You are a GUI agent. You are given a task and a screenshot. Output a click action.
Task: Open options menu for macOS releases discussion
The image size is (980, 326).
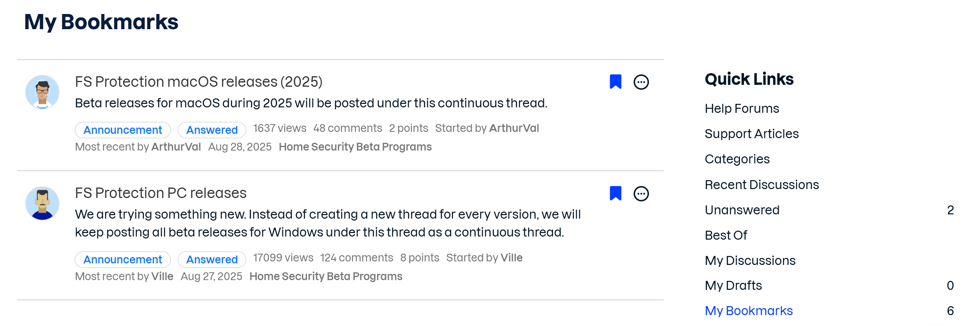(641, 82)
